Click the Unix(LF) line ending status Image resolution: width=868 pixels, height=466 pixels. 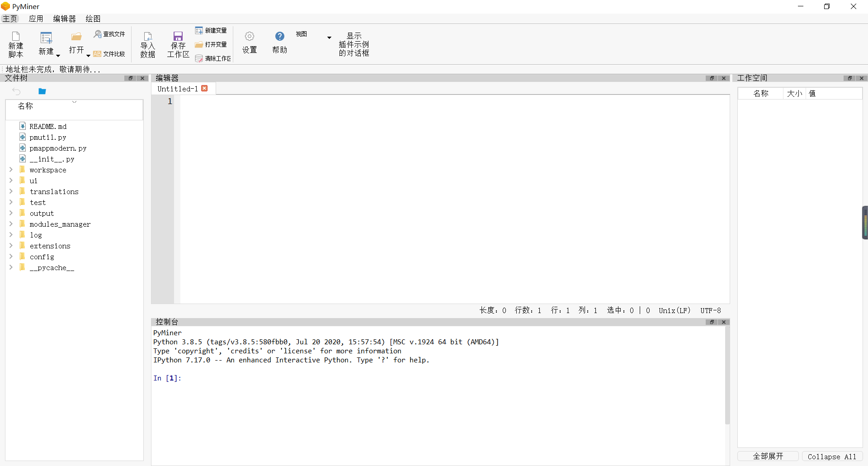pos(675,310)
